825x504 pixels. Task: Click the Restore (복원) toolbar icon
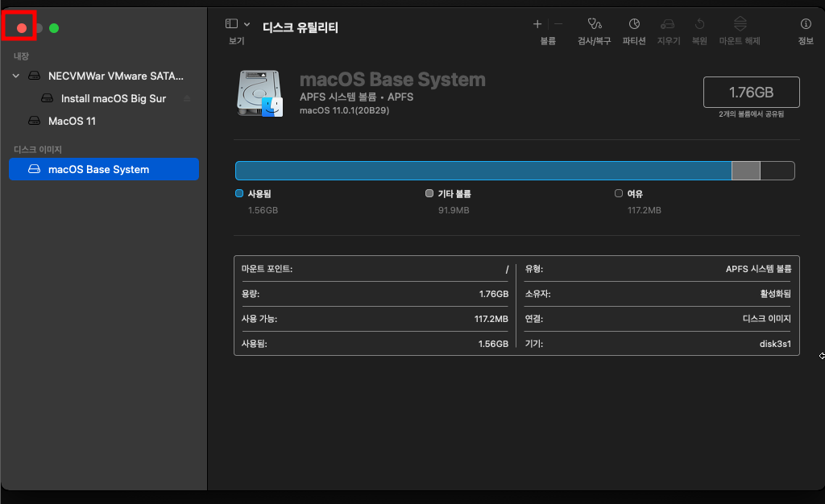[x=699, y=23]
